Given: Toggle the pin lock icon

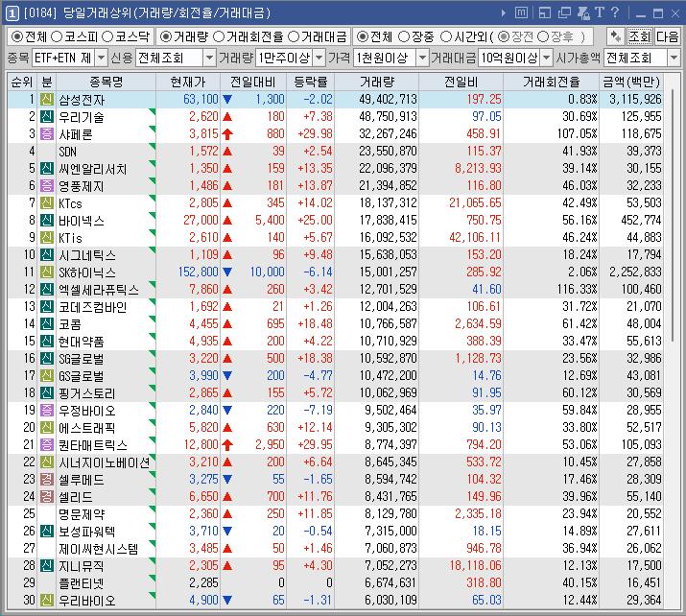Looking at the screenshot, I should (583, 13).
